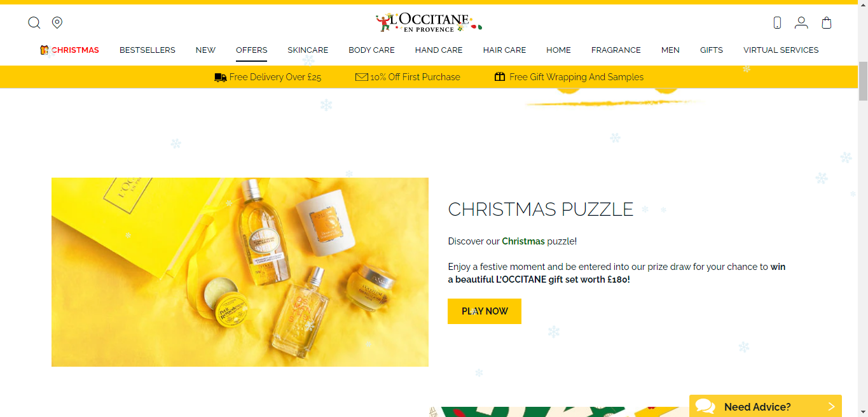Open the user account icon
This screenshot has width=868, height=417.
801,23
